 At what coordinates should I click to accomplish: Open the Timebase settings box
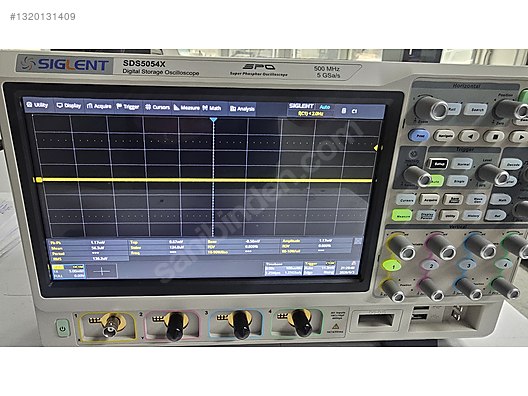click(284, 268)
